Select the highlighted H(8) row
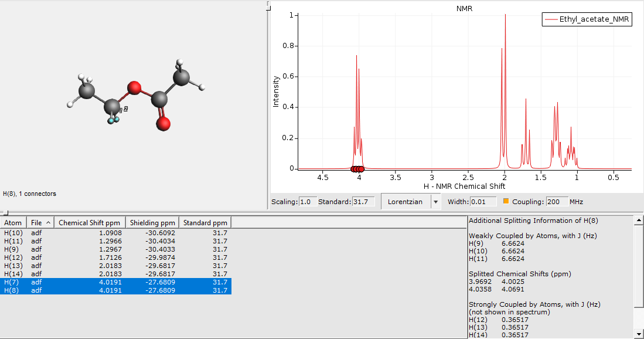This screenshot has height=339, width=644. pos(116,290)
